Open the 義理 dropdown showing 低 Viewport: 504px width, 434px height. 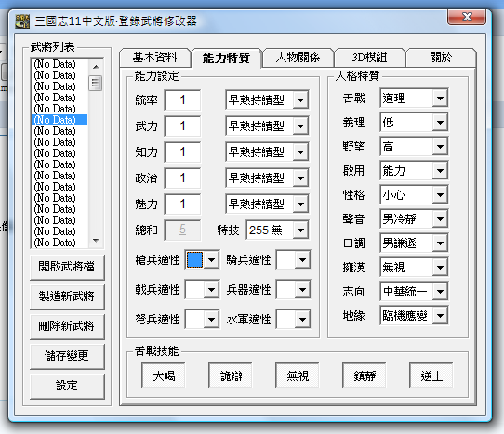tap(414, 123)
